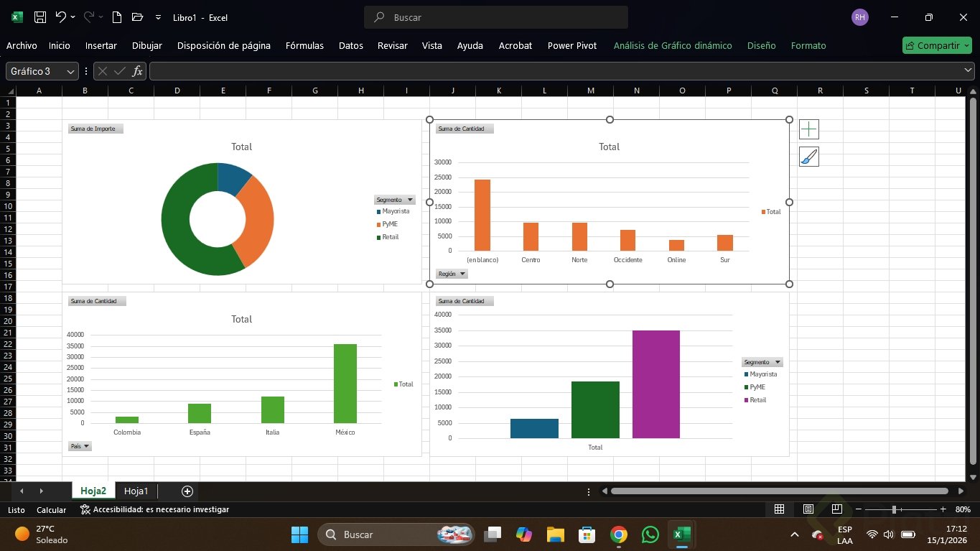The image size is (980, 551).
Task: Open Análisis de Gráfico dinámico tab
Action: pos(673,45)
